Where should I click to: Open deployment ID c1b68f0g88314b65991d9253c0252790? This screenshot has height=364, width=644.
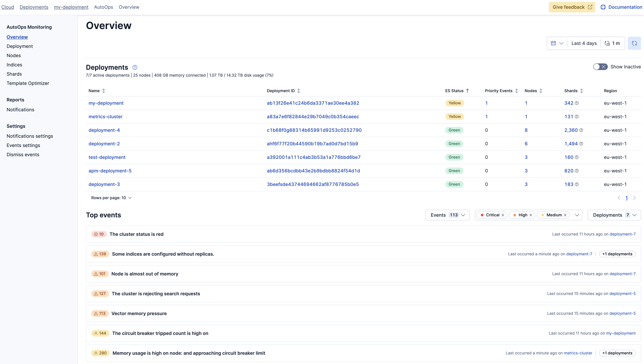(314, 130)
